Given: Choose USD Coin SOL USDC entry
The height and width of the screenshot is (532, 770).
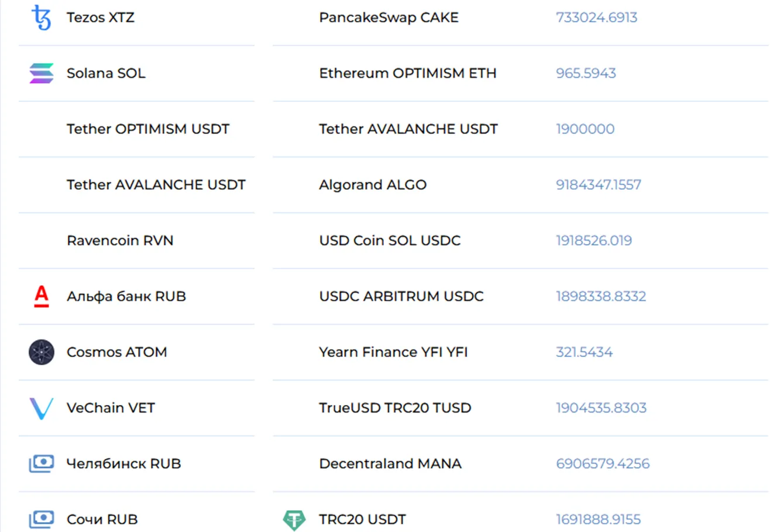Looking at the screenshot, I should coord(390,241).
